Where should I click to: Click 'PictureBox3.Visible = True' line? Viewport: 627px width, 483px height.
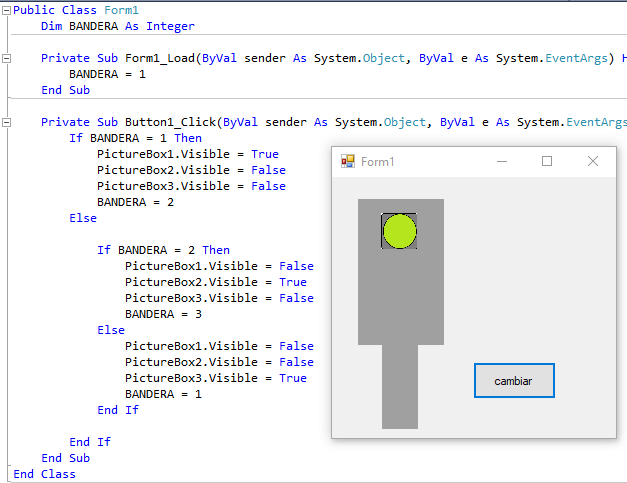click(216, 378)
